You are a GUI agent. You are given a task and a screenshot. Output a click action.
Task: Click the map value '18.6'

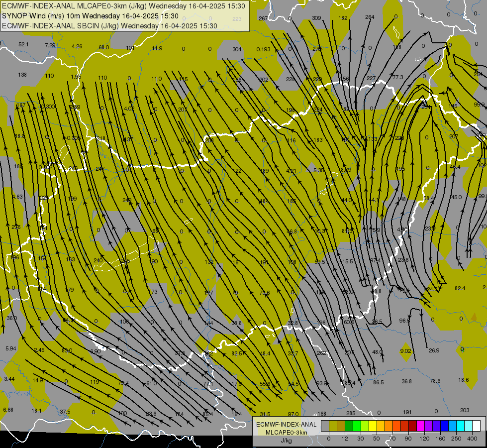coord(464,380)
